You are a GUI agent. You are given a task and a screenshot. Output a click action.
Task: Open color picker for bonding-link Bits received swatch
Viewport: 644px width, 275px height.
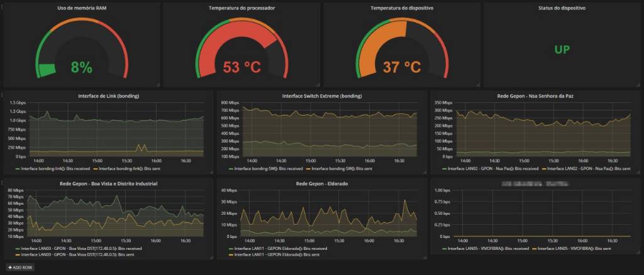coord(17,168)
